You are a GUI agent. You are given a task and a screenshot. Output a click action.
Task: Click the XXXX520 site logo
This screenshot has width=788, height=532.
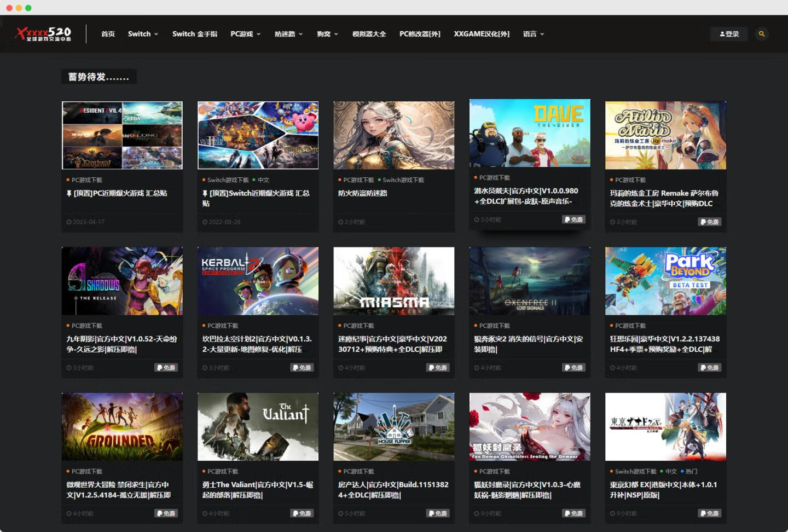(x=44, y=34)
